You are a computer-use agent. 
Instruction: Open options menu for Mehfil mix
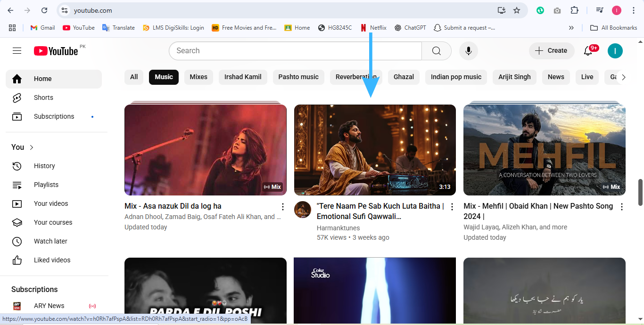pos(621,207)
